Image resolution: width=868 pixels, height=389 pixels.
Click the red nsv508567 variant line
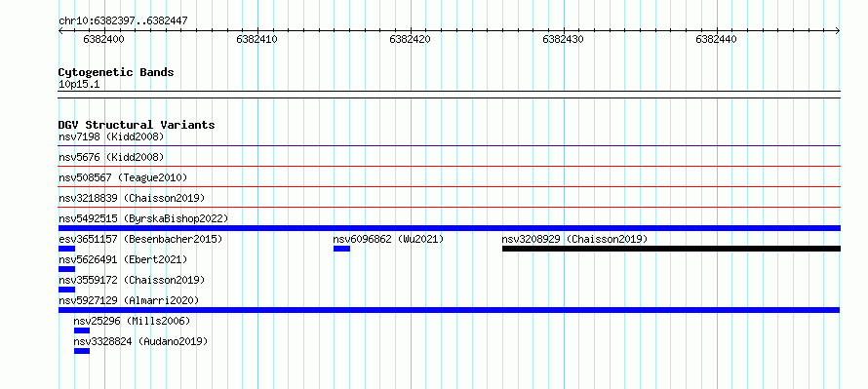(x=450, y=186)
